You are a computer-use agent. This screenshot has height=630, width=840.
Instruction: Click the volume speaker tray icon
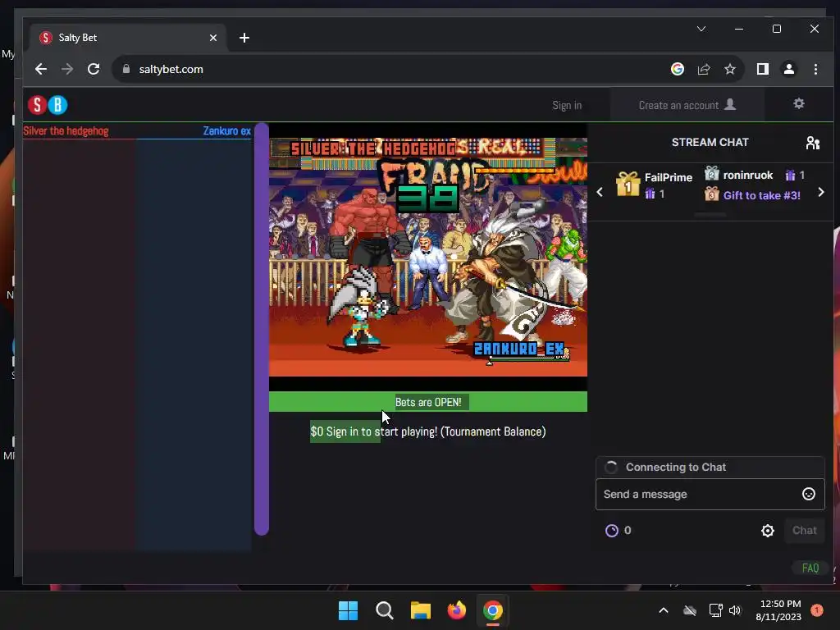[734, 610]
